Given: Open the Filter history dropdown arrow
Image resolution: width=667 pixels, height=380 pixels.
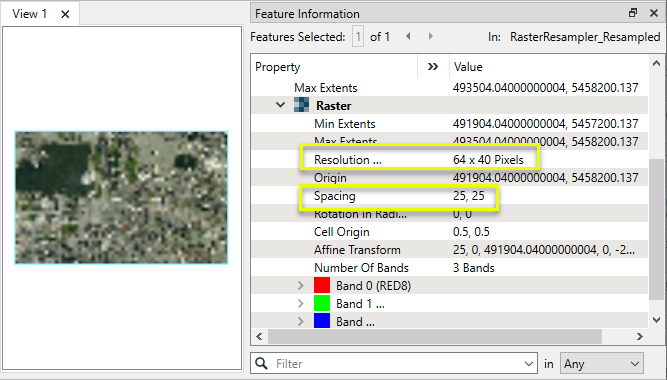Looking at the screenshot, I should pos(529,364).
